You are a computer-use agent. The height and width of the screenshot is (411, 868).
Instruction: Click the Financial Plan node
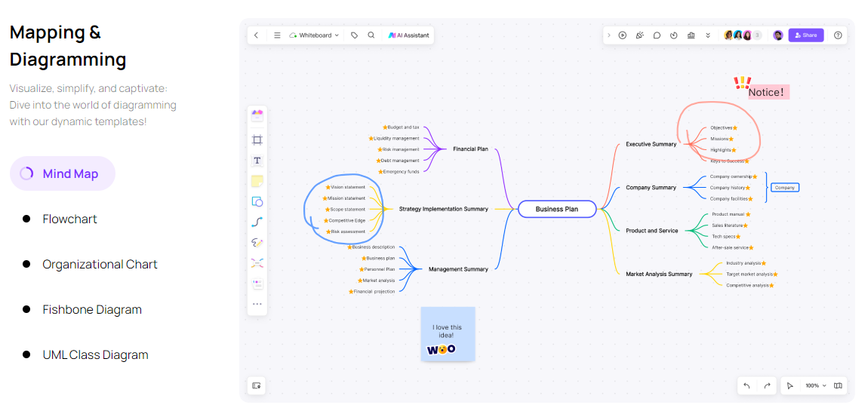(470, 149)
